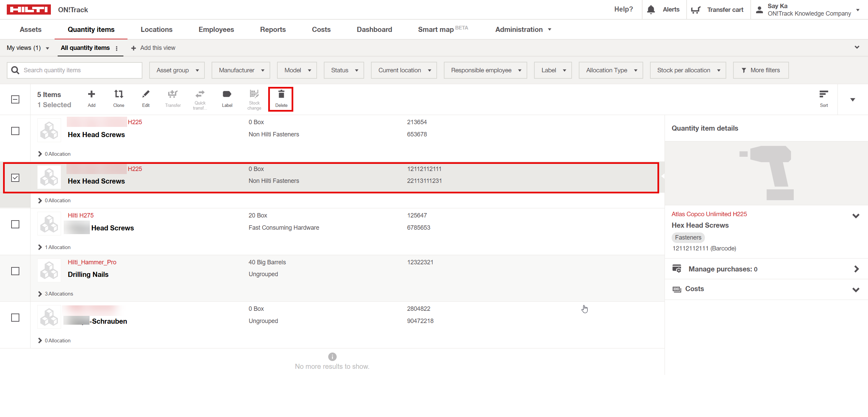Open the Administration menu
Viewport: 868px width, 417px height.
[523, 30]
